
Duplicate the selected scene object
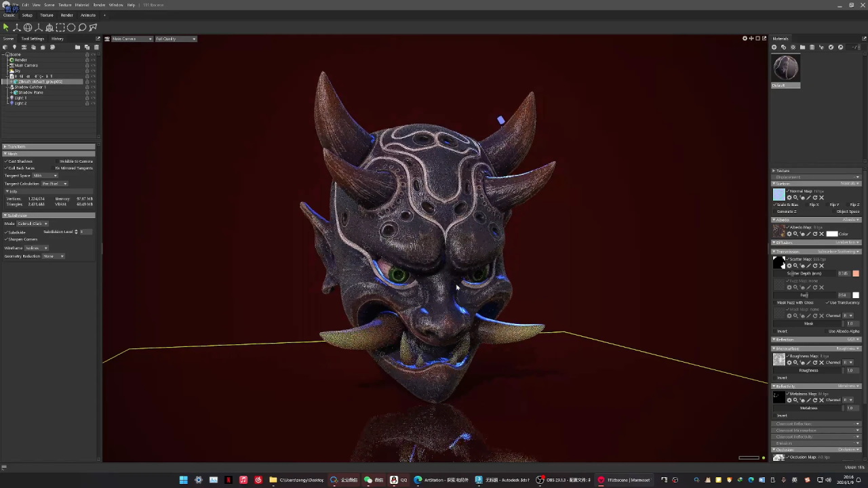coord(87,47)
